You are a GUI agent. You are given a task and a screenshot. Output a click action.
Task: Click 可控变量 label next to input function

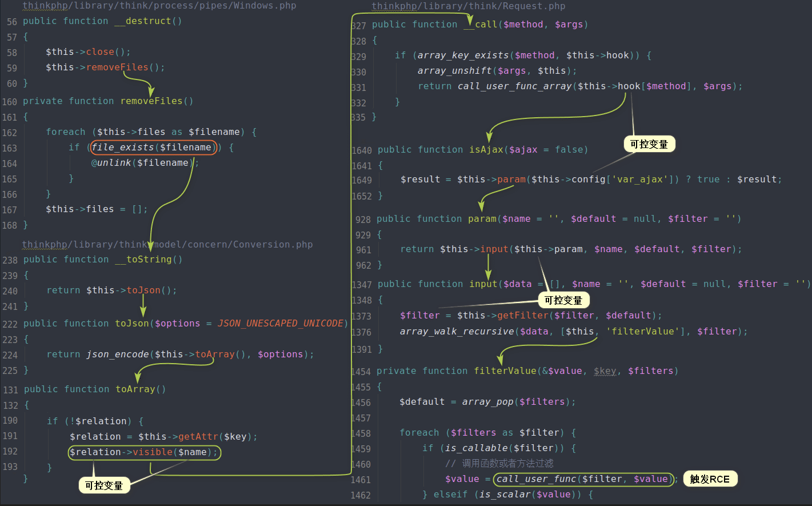point(563,300)
